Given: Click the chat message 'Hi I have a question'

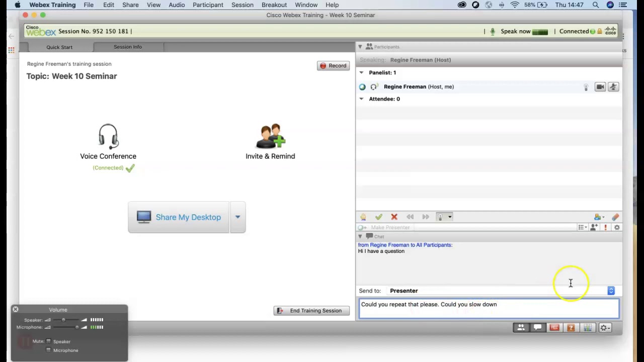Looking at the screenshot, I should point(381,251).
